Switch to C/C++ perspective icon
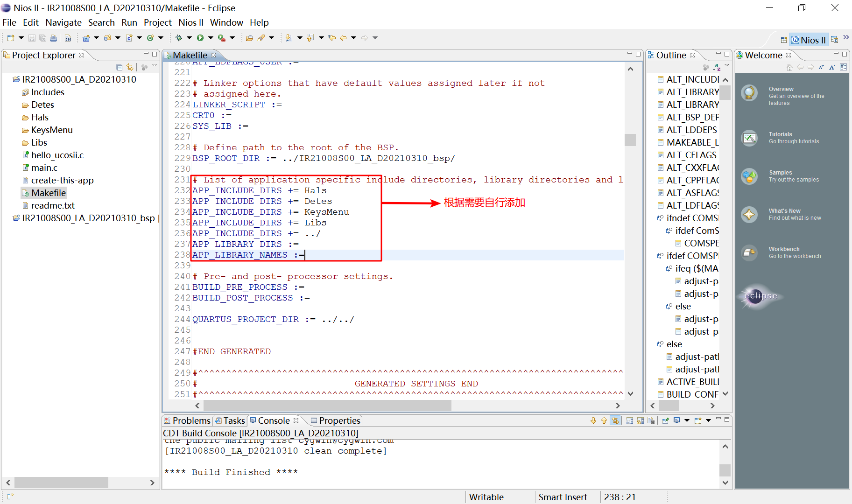852x504 pixels. [x=835, y=40]
